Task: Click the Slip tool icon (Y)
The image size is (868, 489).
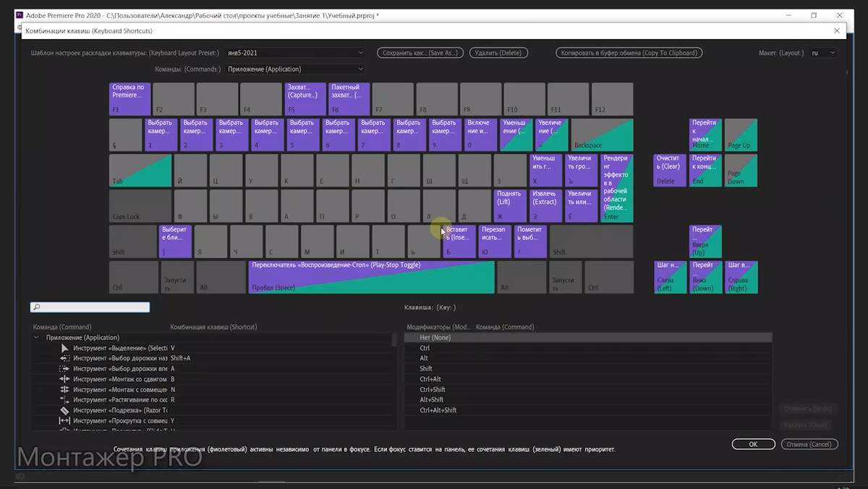Action: coord(64,421)
